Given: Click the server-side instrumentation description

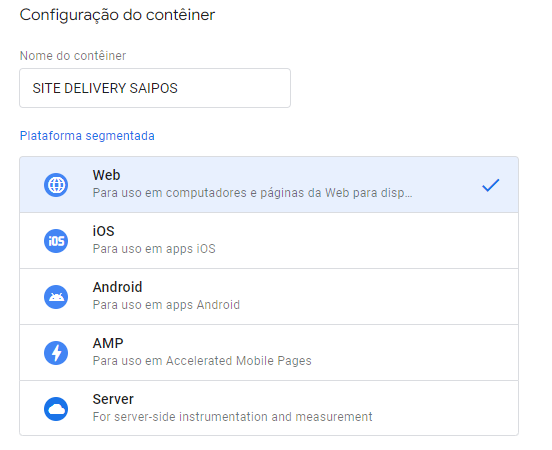Looking at the screenshot, I should pyautogui.click(x=232, y=417).
